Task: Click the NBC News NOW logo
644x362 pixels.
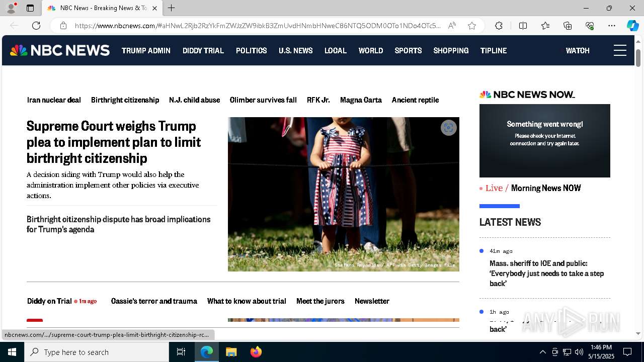Action: click(527, 95)
